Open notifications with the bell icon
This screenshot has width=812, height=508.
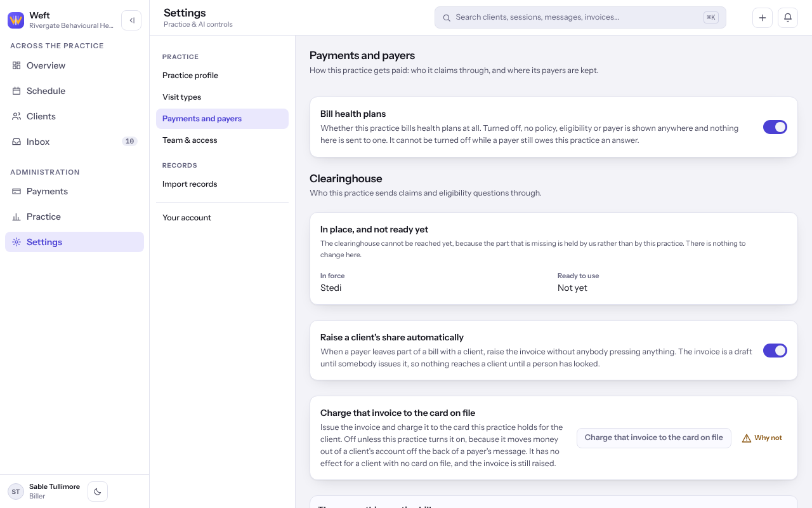tap(788, 18)
